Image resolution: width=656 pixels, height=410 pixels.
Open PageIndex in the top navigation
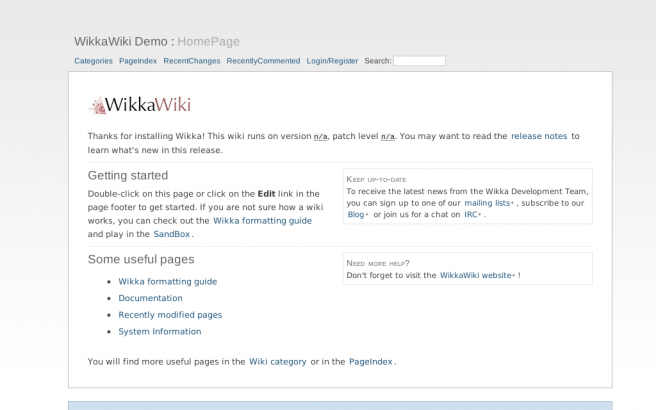(138, 61)
